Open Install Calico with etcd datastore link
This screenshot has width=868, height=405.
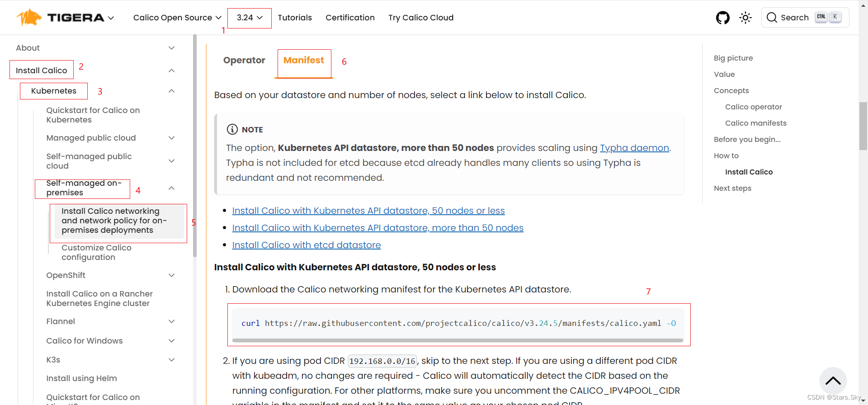307,245
